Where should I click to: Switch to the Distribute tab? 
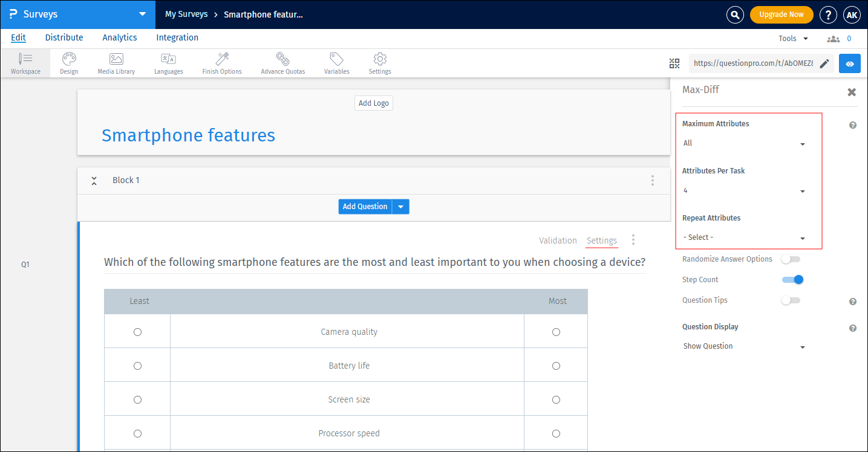tap(64, 37)
